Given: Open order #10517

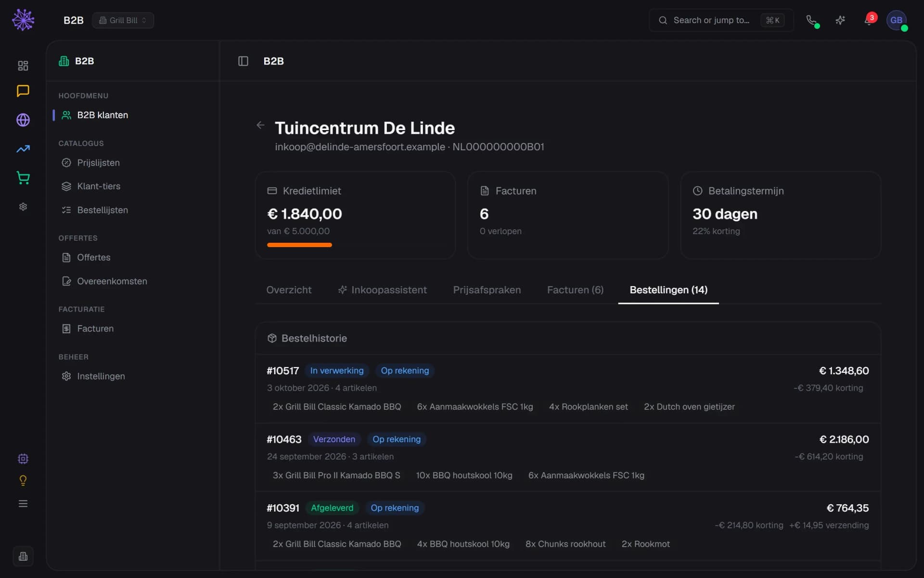Looking at the screenshot, I should [x=568, y=389].
